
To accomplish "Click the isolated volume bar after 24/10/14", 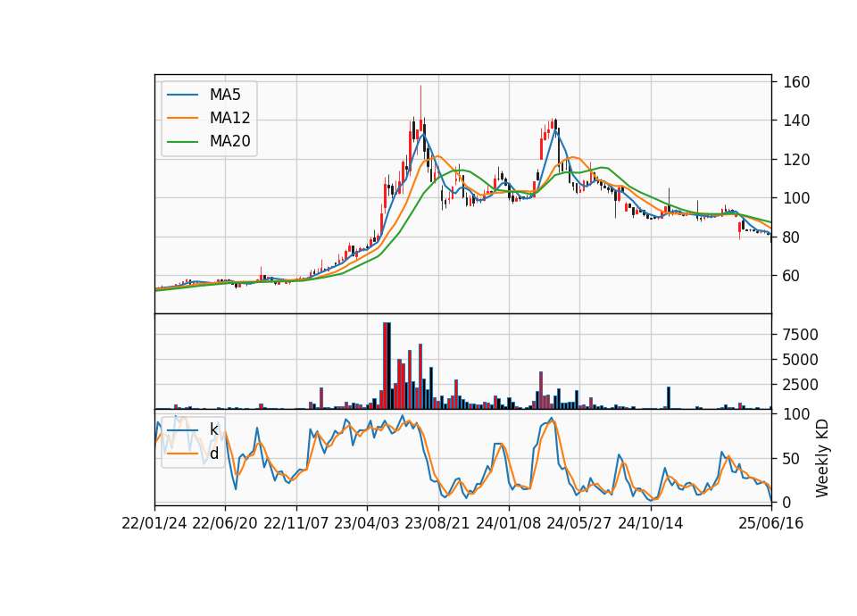I will point(669,398).
